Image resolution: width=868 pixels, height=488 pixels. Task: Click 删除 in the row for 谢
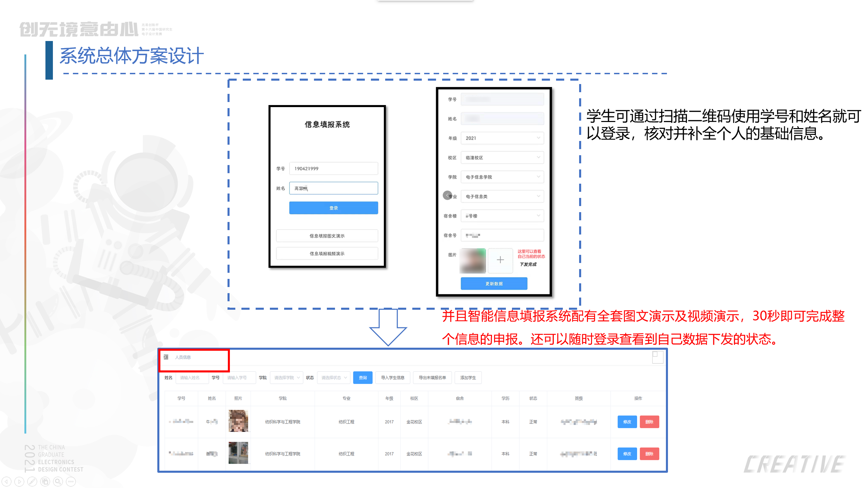pos(649,454)
